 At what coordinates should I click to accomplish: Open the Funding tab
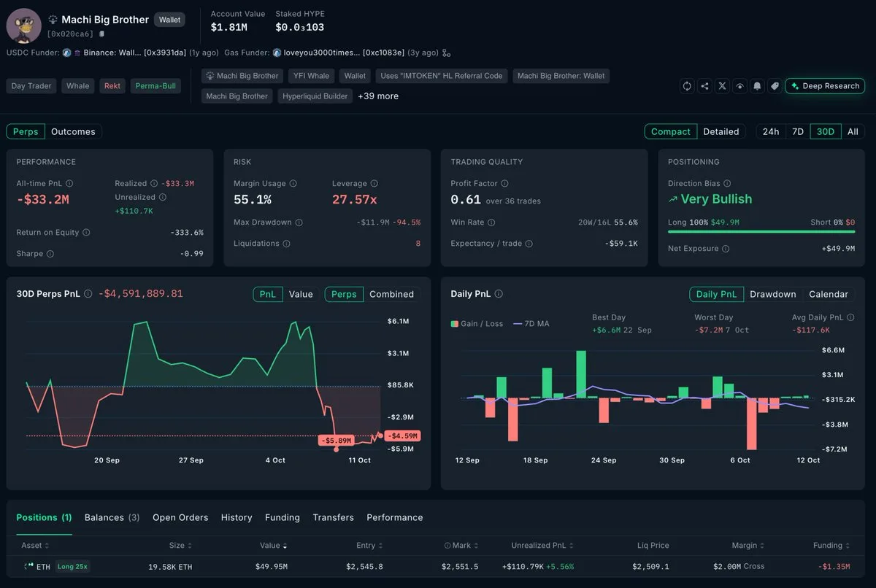pyautogui.click(x=283, y=518)
